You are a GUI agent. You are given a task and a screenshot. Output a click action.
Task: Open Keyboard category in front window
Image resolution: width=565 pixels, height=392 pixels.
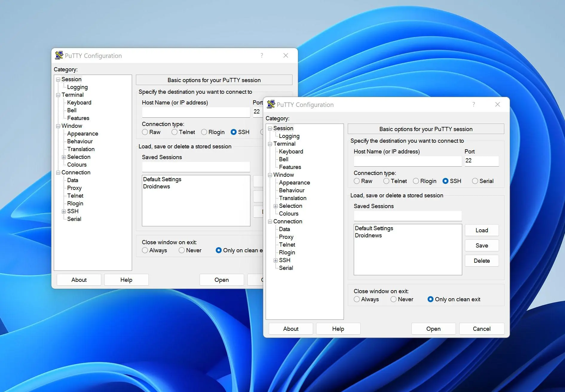291,151
